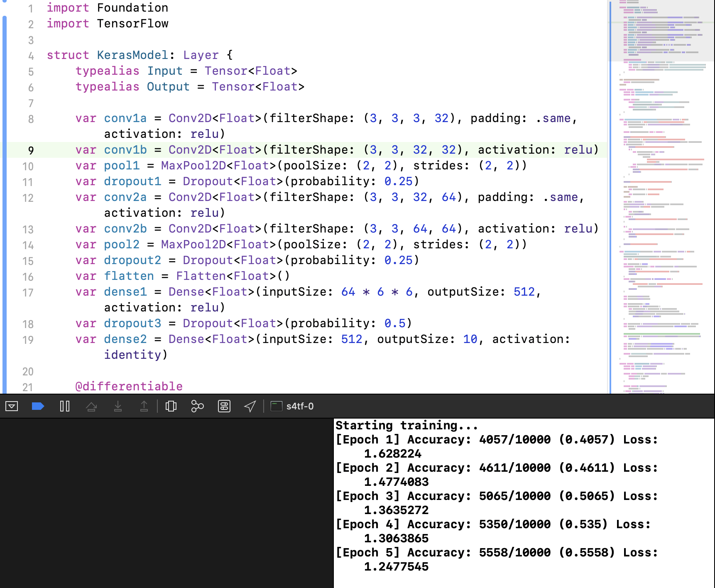Click the Step Into debug icon

pos(118,406)
